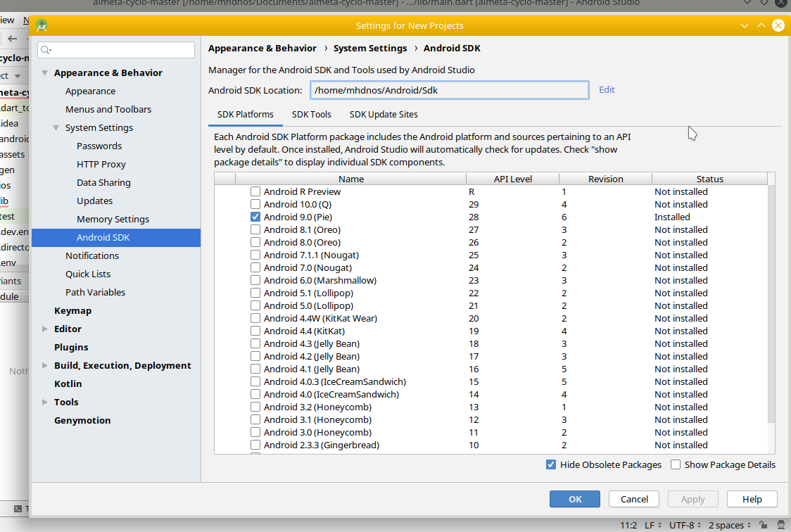Collapse the System Settings tree node
This screenshot has height=532, width=791.
tap(56, 127)
